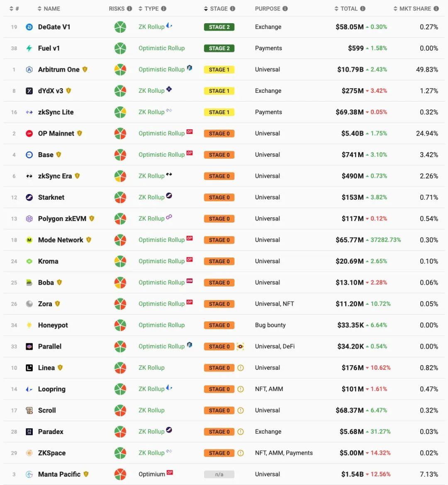Image resolution: width=448 pixels, height=485 pixels.
Task: Click the STAGE 1 badge for Arbitrum One
Action: [219, 70]
